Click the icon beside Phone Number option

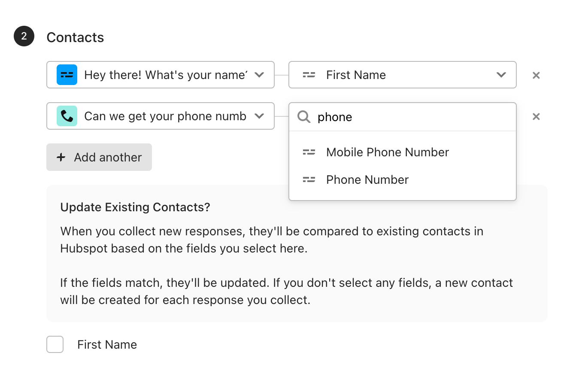tap(309, 179)
